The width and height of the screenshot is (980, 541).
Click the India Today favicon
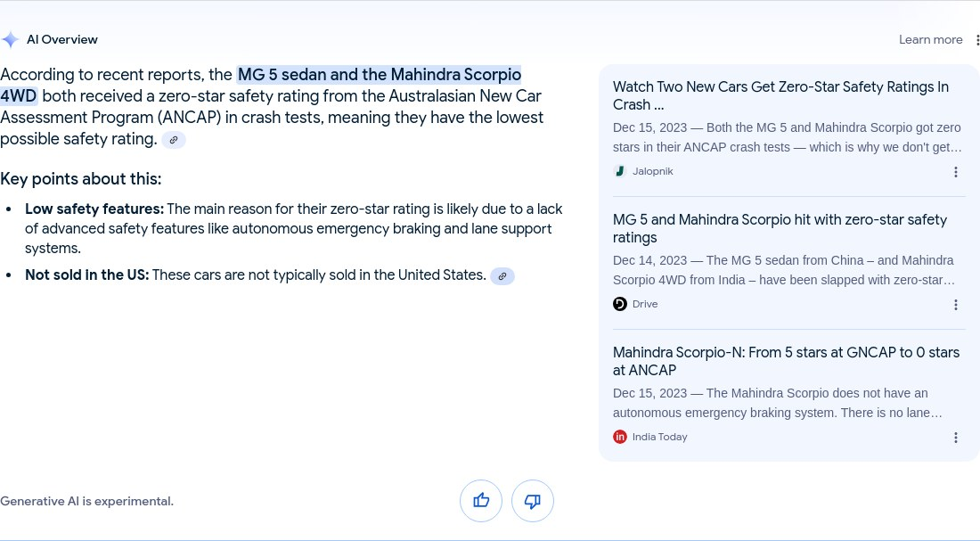(619, 437)
